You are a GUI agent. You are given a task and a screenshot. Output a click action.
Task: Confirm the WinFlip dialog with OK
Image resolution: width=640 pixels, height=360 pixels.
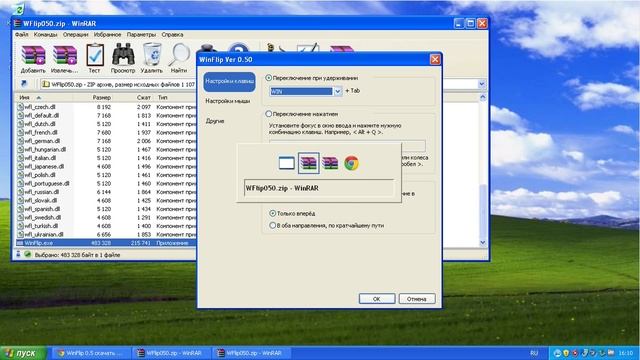(x=377, y=299)
